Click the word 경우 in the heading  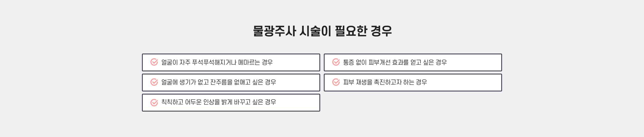(381, 31)
